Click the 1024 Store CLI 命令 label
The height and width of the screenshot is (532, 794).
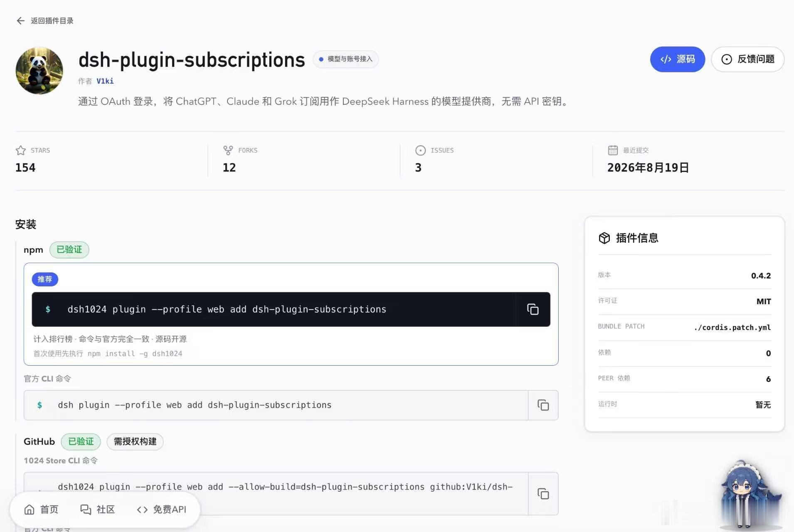[x=61, y=461]
